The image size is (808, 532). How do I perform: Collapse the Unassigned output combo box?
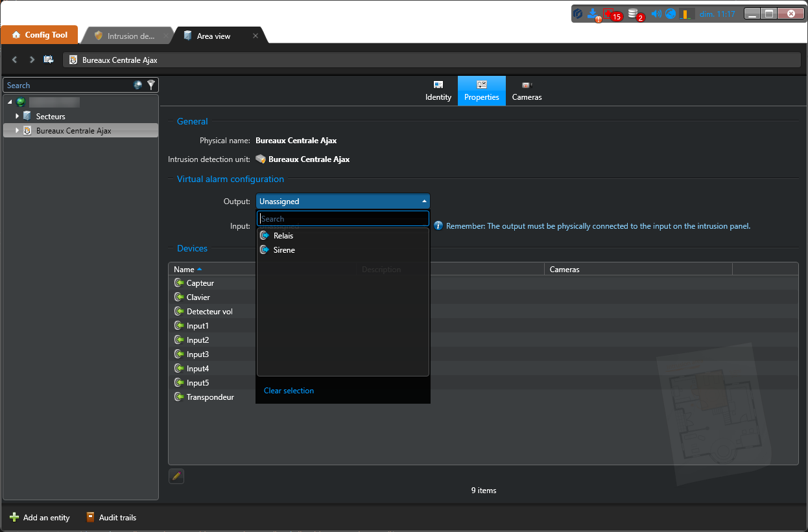point(423,202)
